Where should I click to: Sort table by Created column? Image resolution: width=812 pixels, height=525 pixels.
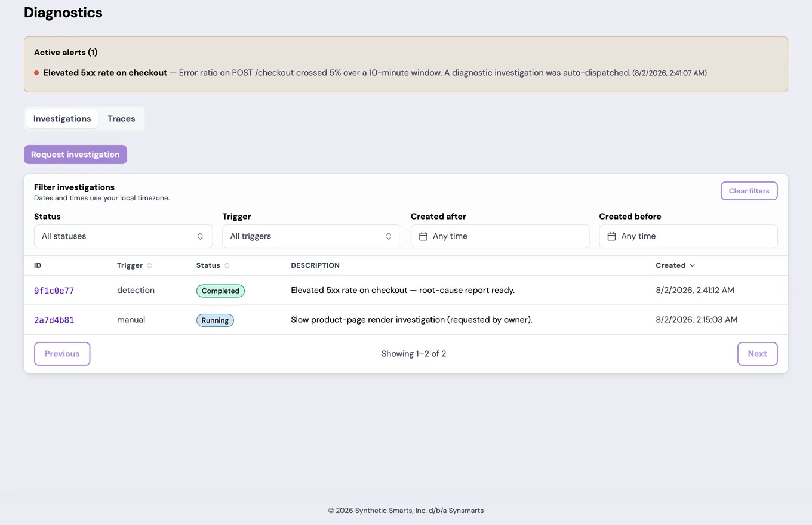(675, 265)
